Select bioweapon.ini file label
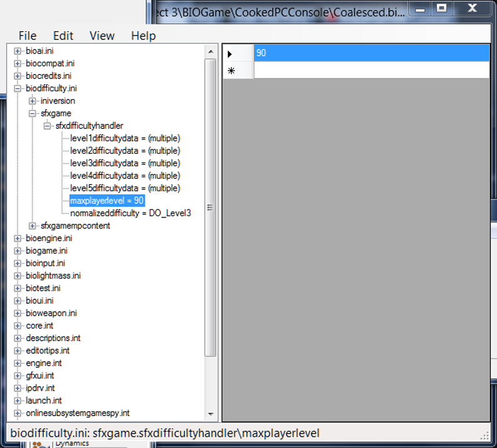This screenshot has width=497, height=448. click(51, 314)
